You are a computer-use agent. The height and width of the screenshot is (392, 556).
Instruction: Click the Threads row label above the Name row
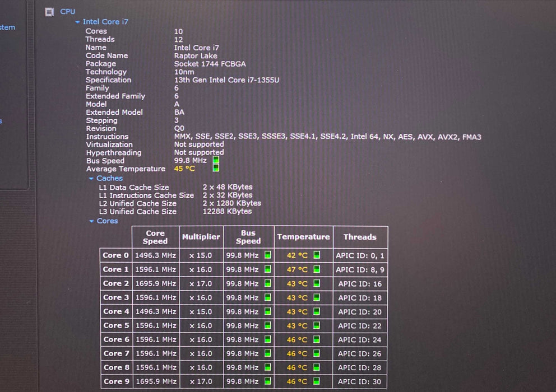tap(100, 39)
